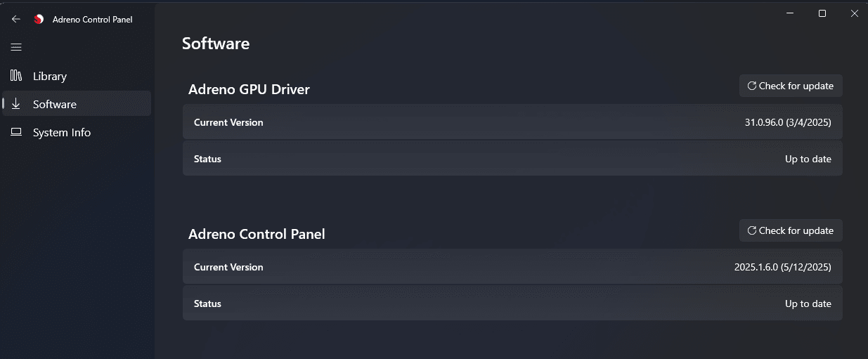Click the Library books icon in the sidebar
This screenshot has width=868, height=359.
[x=16, y=76]
